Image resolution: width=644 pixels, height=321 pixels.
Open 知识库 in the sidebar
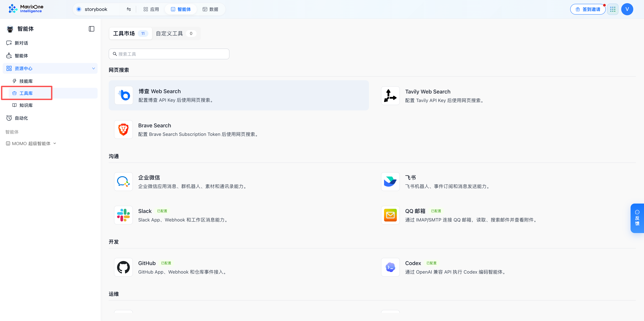(x=53, y=105)
